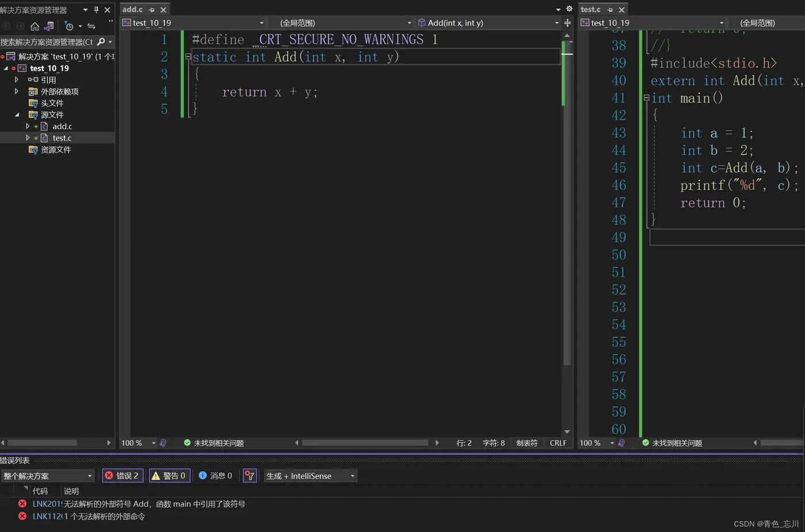Expand the 外部依赖项 tree node
805x532 pixels.
click(x=17, y=91)
